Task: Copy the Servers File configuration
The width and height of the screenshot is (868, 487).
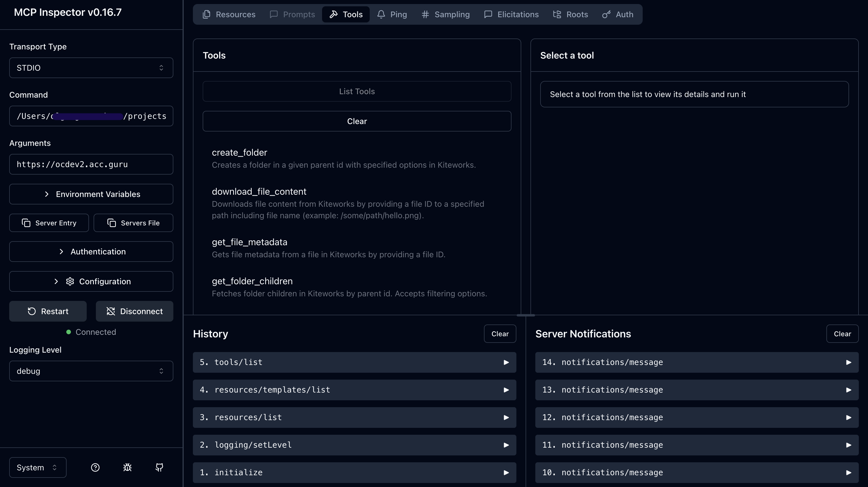Action: (133, 223)
